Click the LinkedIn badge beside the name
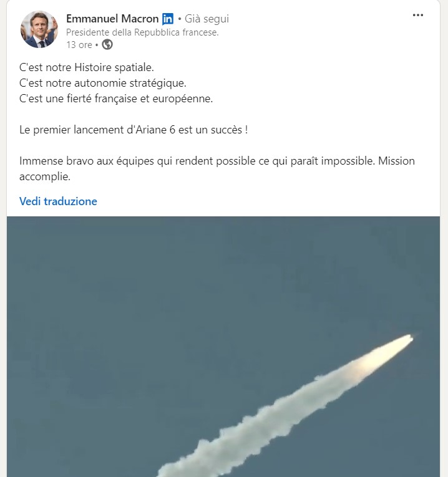 coord(168,19)
